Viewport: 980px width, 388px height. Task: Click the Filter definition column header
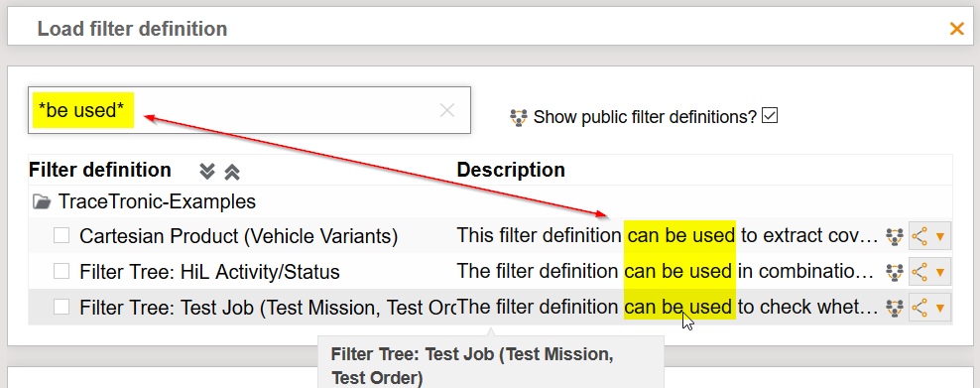click(100, 170)
